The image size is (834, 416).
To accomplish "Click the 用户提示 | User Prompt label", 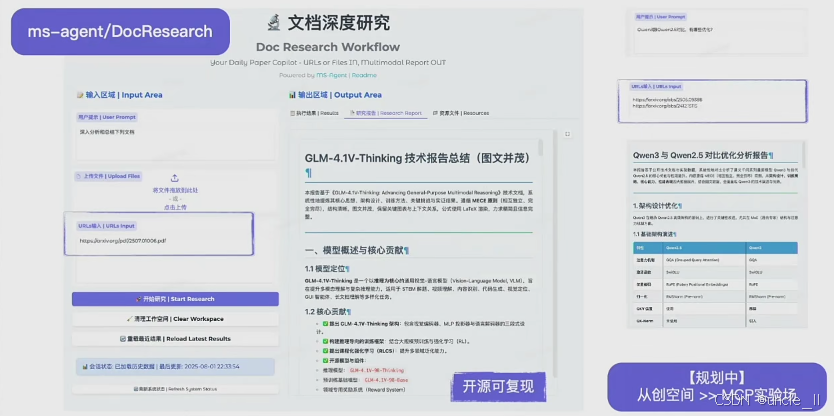I will 107,117.
